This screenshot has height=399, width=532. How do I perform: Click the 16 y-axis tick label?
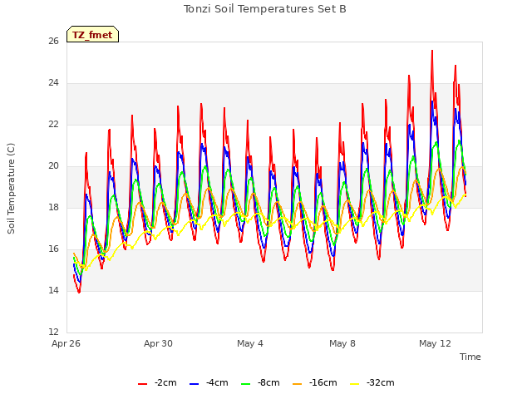53,249
